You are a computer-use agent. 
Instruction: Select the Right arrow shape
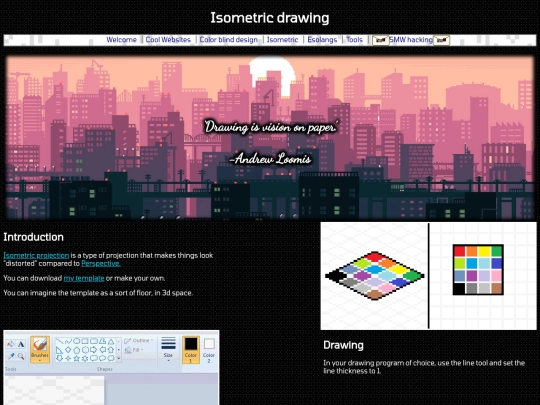[94, 350]
